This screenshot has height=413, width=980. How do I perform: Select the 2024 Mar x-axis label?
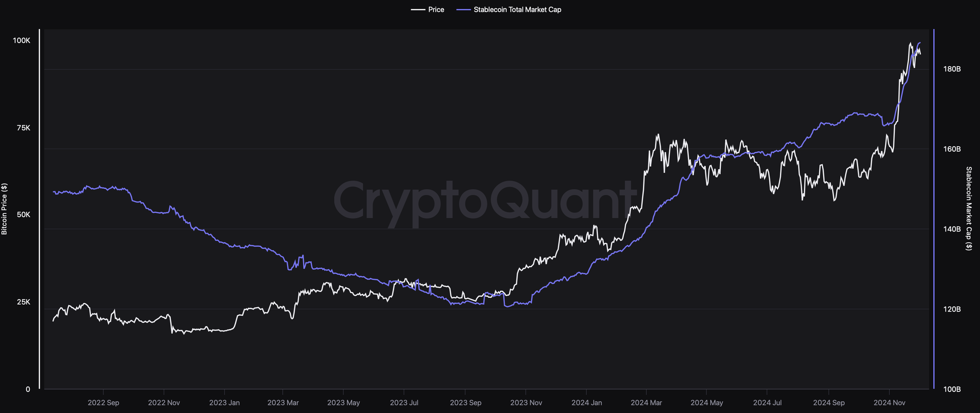[646, 403]
